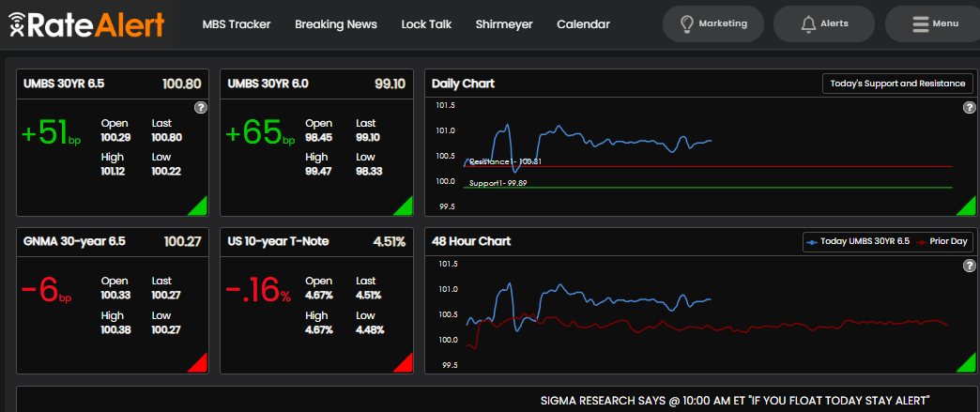This screenshot has width=980, height=412.
Task: Open Breaking News
Action: tap(336, 24)
